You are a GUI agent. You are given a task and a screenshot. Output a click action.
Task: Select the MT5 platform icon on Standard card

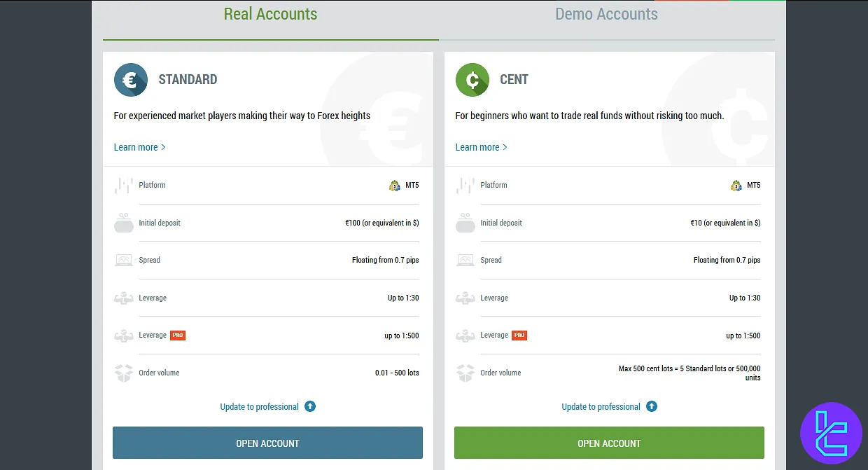pyautogui.click(x=395, y=185)
